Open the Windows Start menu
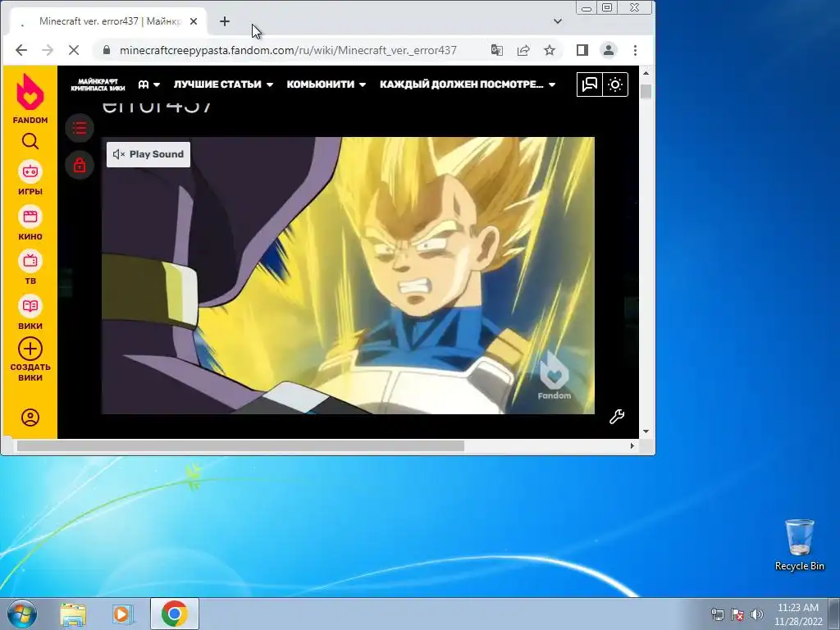Screen dimensions: 840x630 click(22, 614)
